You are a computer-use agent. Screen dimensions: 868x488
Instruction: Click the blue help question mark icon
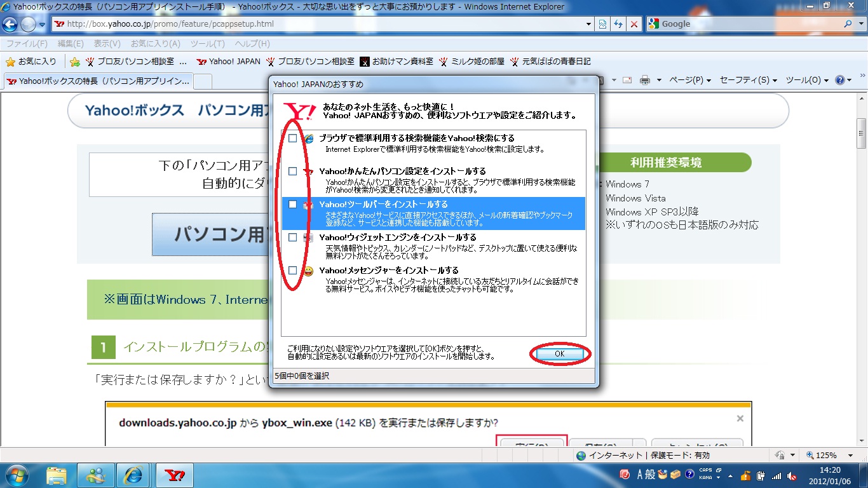click(x=840, y=80)
